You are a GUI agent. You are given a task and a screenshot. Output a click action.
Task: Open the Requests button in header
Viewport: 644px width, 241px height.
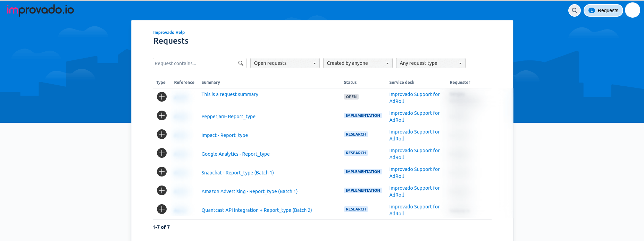[603, 10]
